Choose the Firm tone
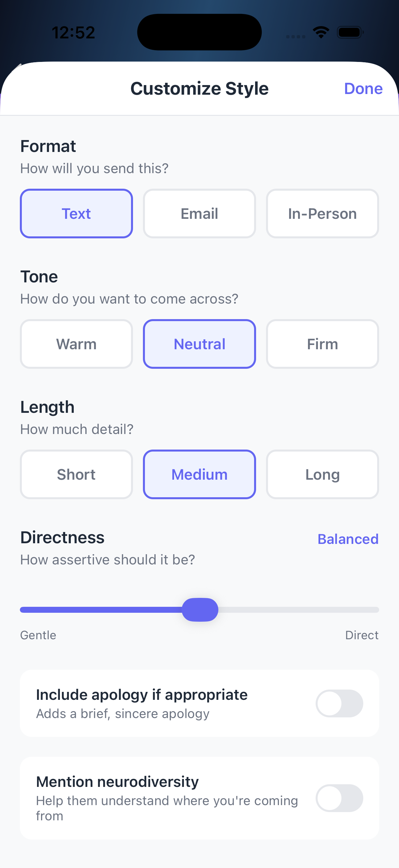The height and width of the screenshot is (868, 399). coord(322,344)
